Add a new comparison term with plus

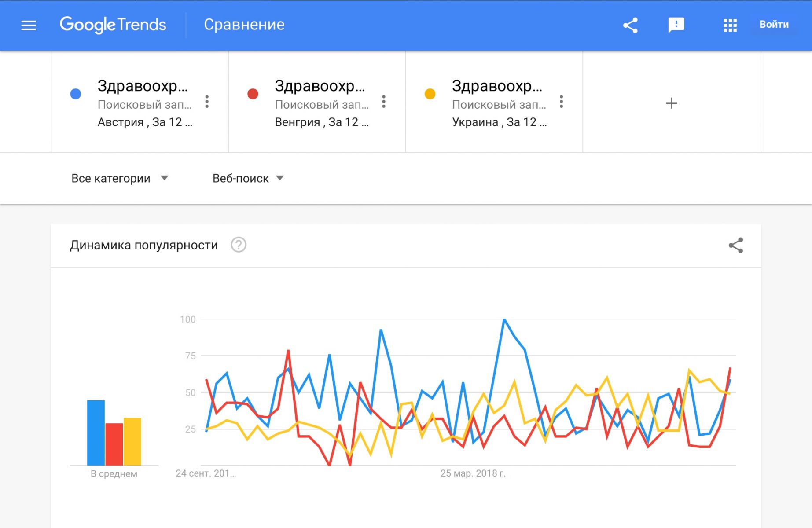(672, 103)
